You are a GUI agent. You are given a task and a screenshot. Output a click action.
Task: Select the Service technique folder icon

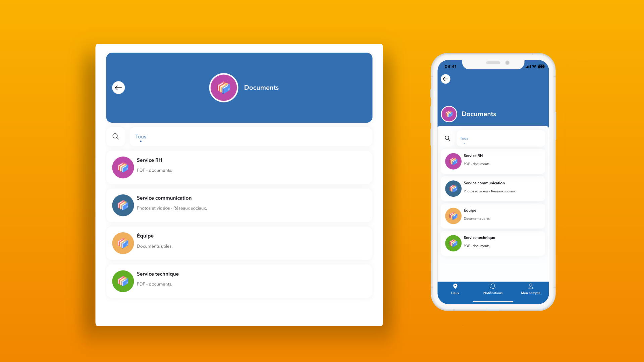click(x=122, y=281)
